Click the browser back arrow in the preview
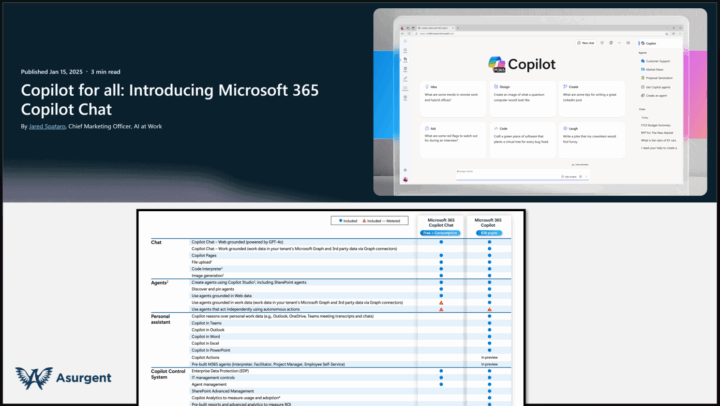This screenshot has width=720, height=406. tap(403, 34)
